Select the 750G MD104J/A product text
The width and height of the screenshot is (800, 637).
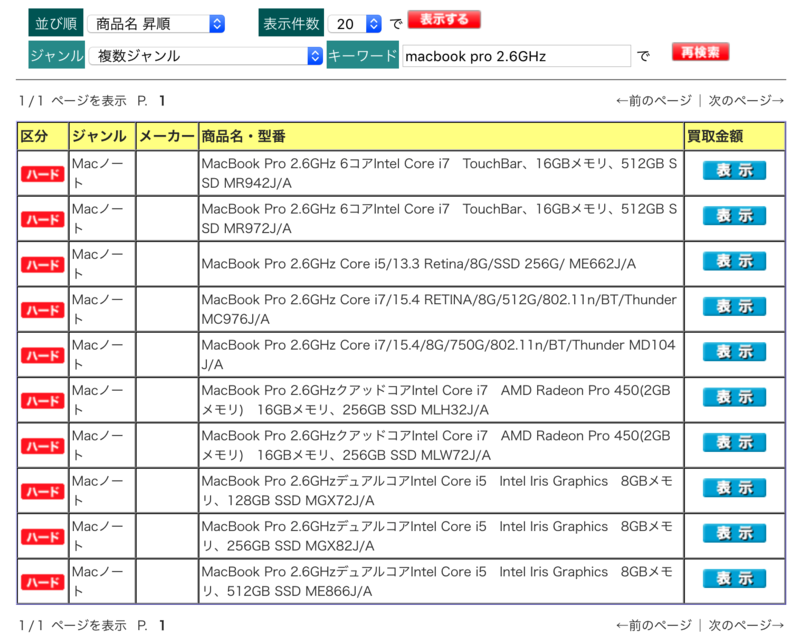tap(438, 354)
